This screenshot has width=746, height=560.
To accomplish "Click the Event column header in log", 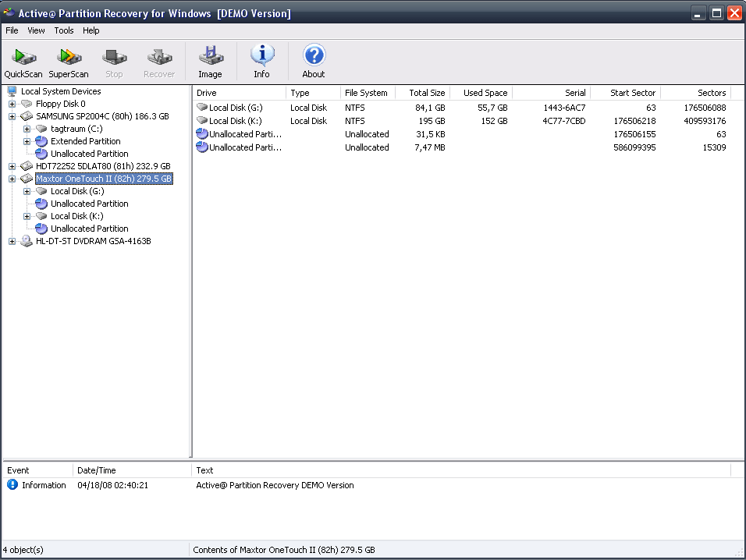I will [37, 470].
